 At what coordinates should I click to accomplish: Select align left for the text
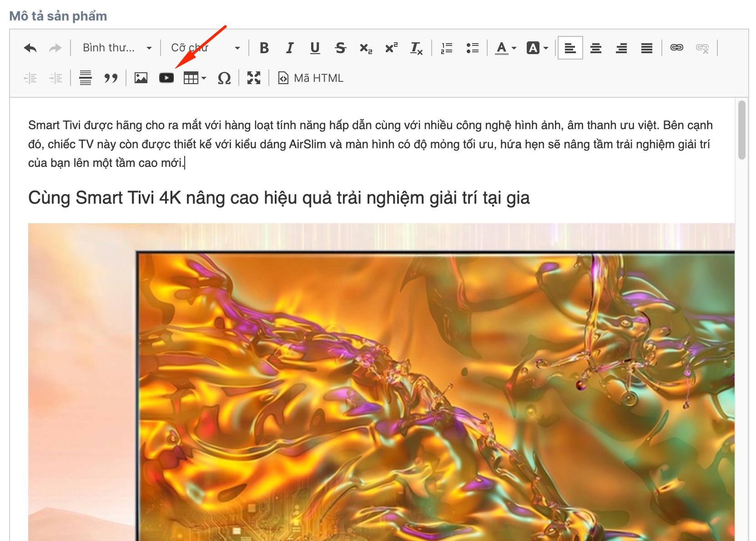570,48
